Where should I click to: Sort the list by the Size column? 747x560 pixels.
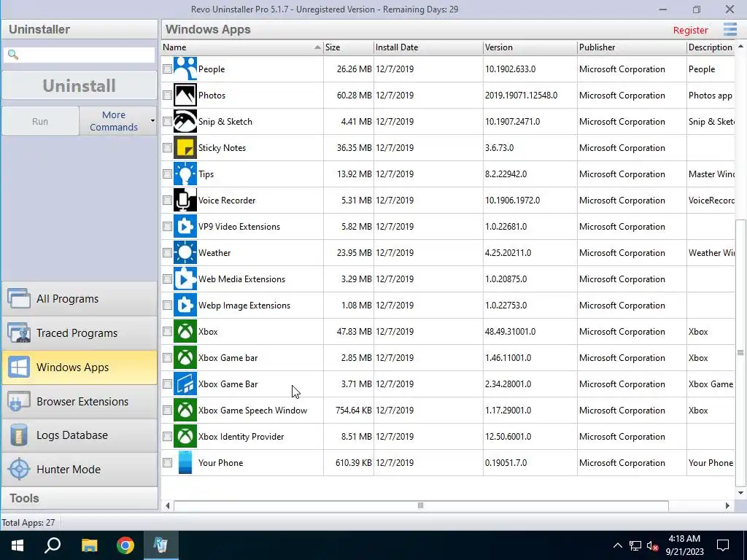pos(349,47)
